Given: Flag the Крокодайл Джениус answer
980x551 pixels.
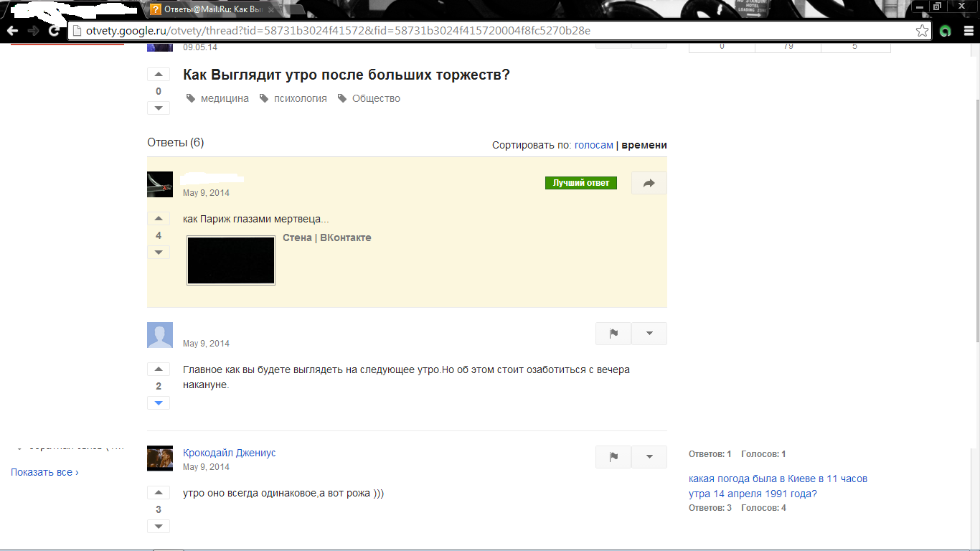Looking at the screenshot, I should pos(613,457).
